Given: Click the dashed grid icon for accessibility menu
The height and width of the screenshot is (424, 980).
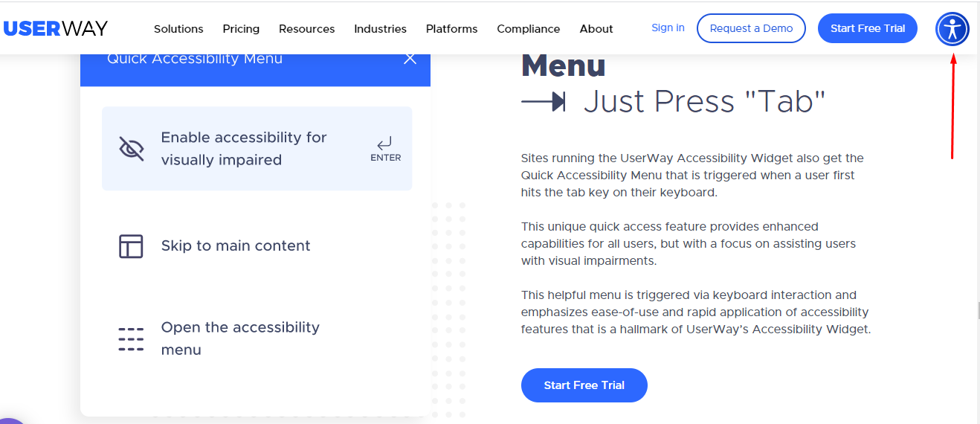Looking at the screenshot, I should coord(131,338).
